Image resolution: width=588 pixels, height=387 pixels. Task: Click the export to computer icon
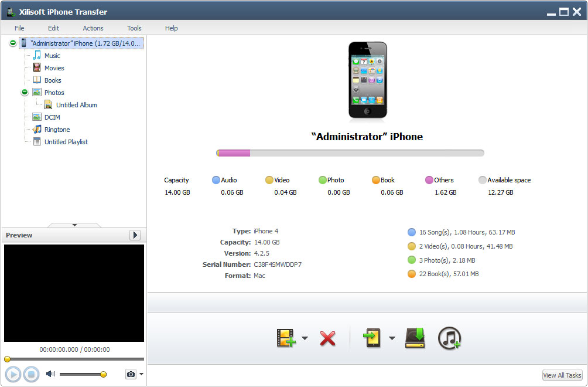415,338
